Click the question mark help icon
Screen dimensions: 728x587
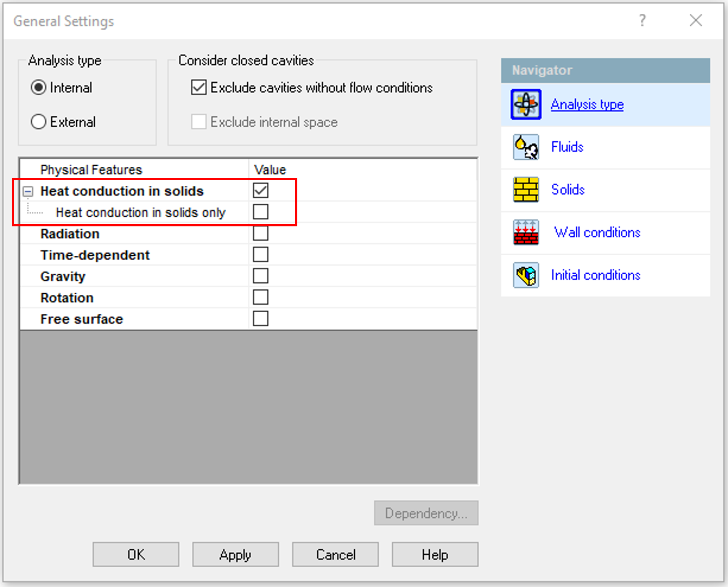[x=642, y=21]
